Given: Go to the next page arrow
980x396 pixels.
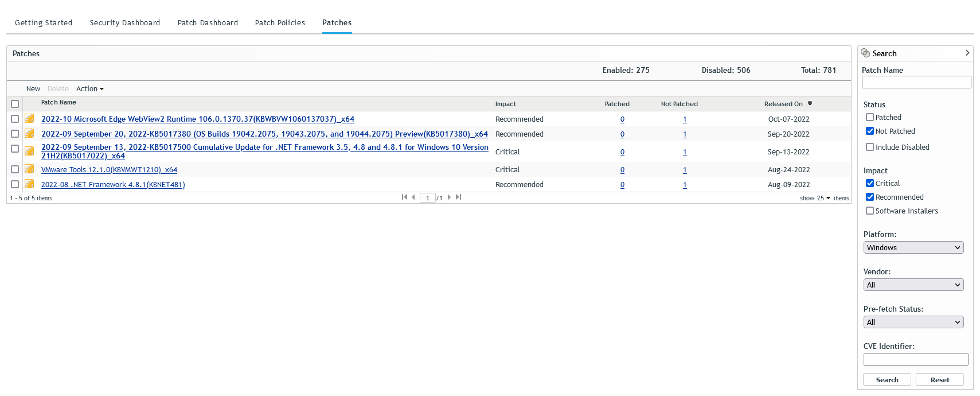Looking at the screenshot, I should point(449,197).
